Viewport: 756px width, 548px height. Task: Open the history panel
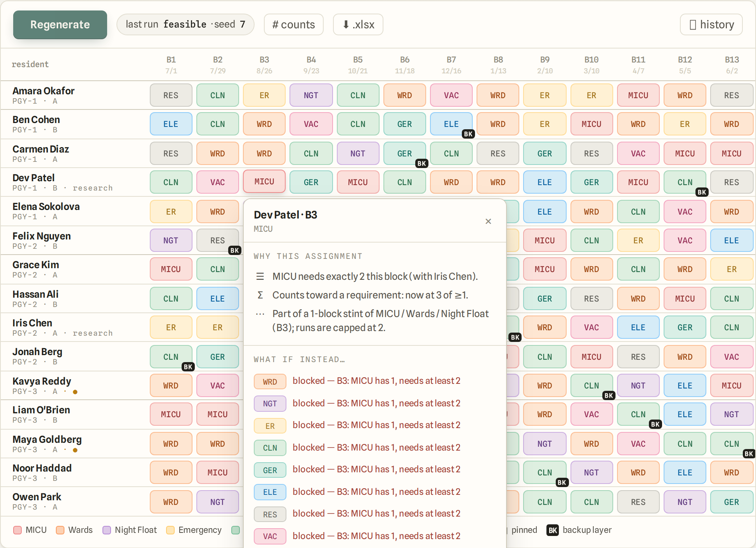click(x=711, y=24)
